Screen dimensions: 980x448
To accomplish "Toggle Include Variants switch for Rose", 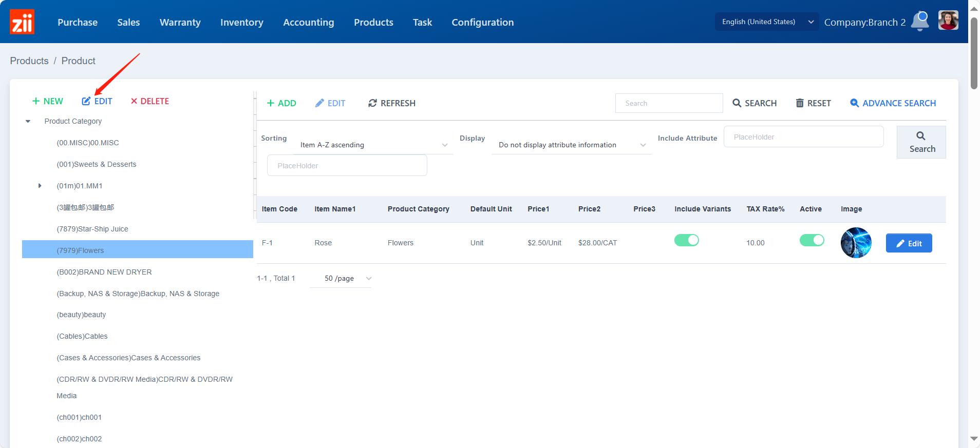I will pyautogui.click(x=686, y=240).
